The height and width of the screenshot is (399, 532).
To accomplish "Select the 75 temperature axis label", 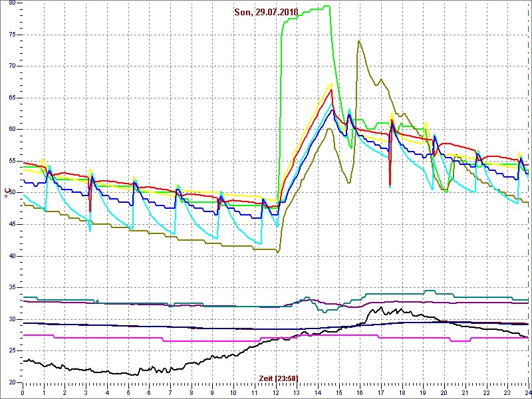I will coord(12,35).
